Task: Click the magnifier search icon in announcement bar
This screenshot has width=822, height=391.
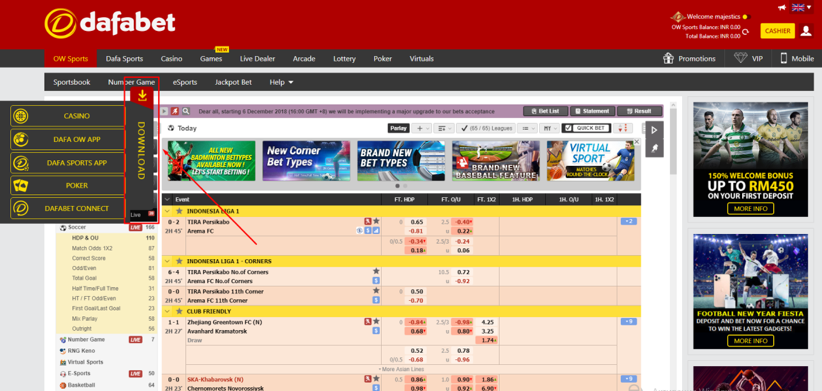Action: (x=186, y=111)
